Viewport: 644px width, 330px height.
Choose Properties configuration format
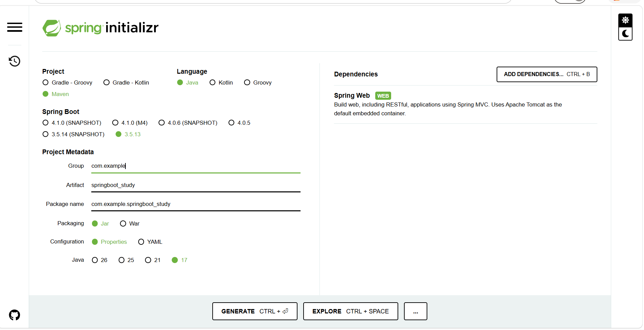[110, 242]
